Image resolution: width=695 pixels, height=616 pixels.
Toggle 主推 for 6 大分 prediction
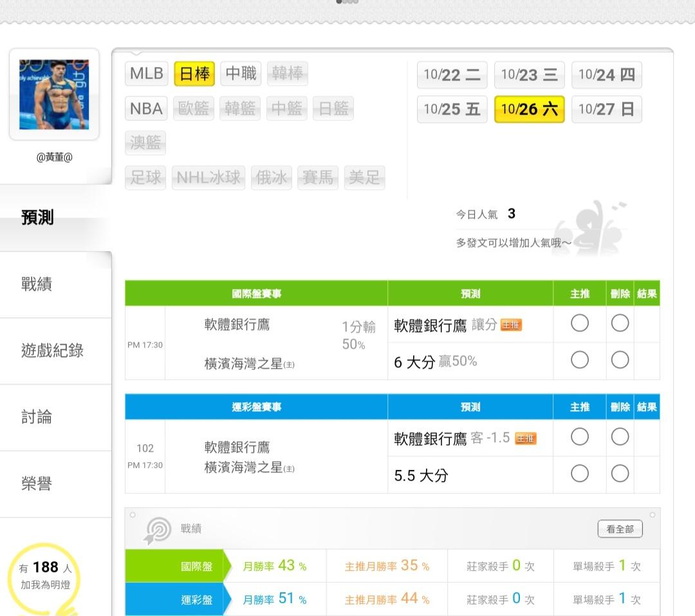[x=580, y=360]
